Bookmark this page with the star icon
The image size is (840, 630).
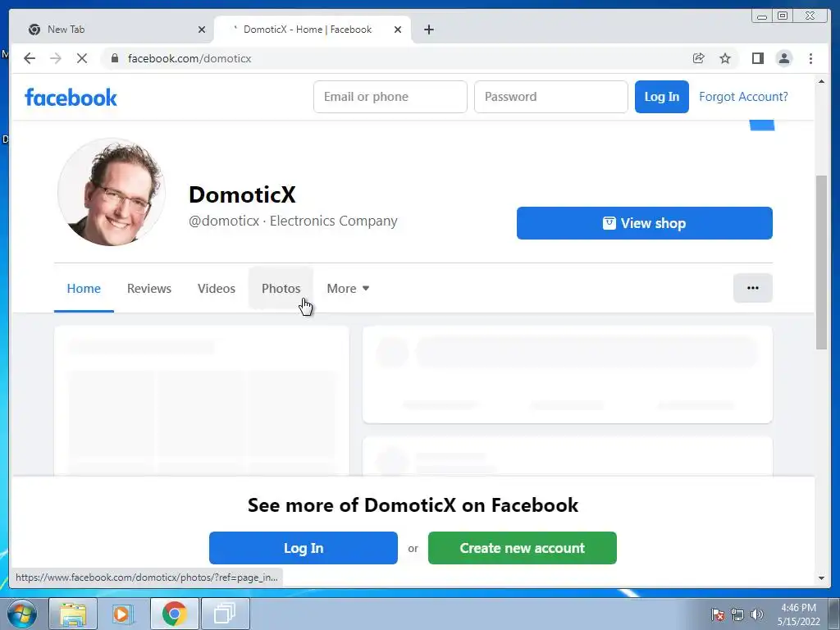pos(725,58)
